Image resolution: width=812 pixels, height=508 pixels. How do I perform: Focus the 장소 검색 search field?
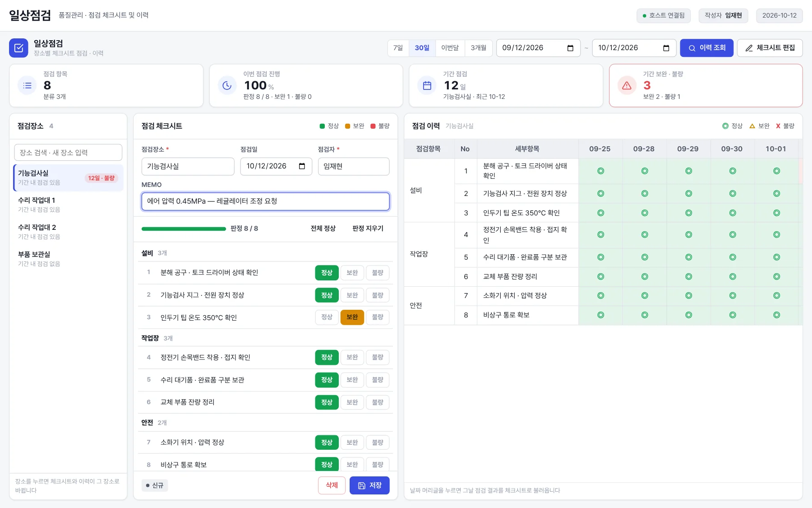pos(68,153)
